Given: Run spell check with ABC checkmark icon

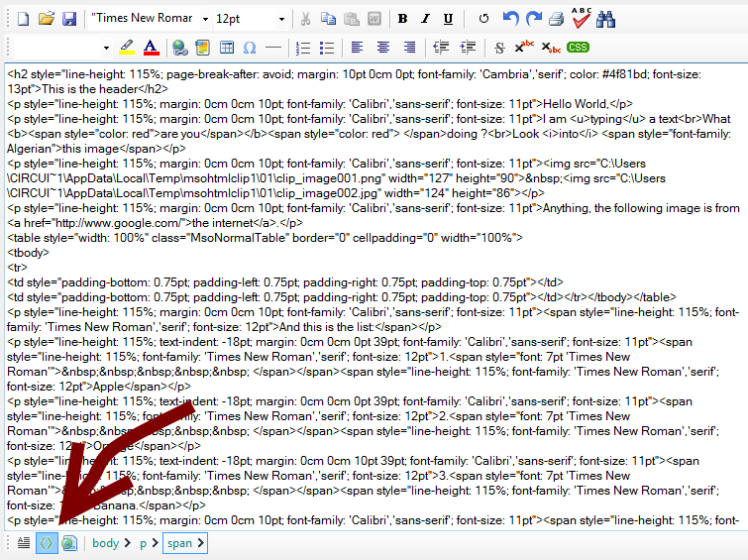Looking at the screenshot, I should (582, 19).
